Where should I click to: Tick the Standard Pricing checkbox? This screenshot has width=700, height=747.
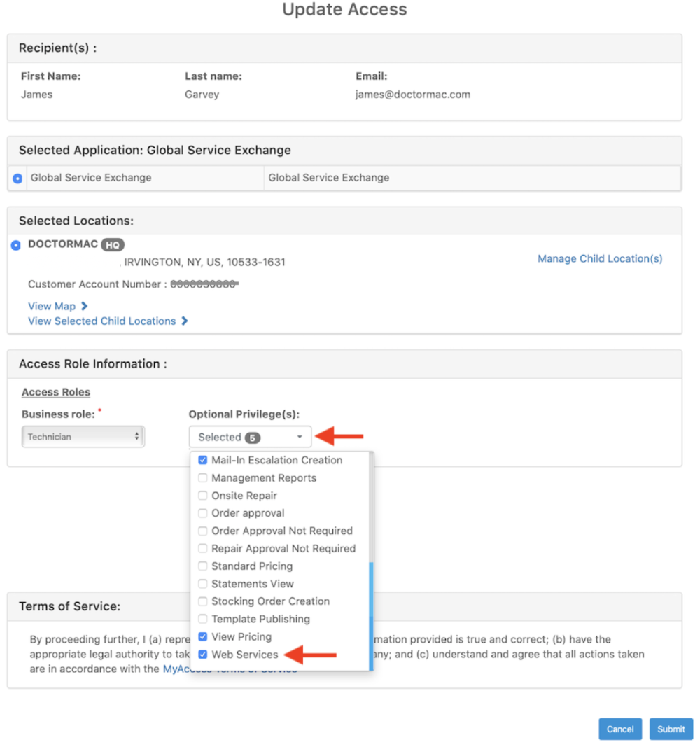(x=203, y=566)
